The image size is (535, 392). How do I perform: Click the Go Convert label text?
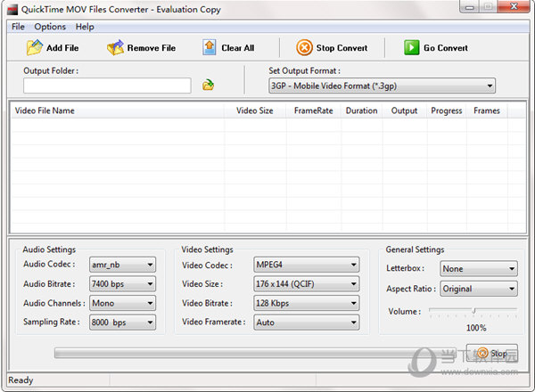tap(446, 48)
